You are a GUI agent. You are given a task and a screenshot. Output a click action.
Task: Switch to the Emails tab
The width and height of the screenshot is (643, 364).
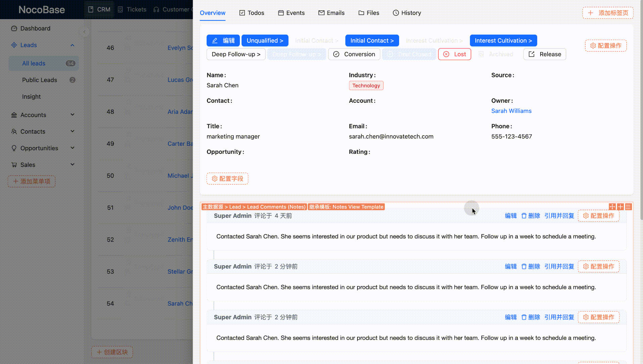point(332,13)
